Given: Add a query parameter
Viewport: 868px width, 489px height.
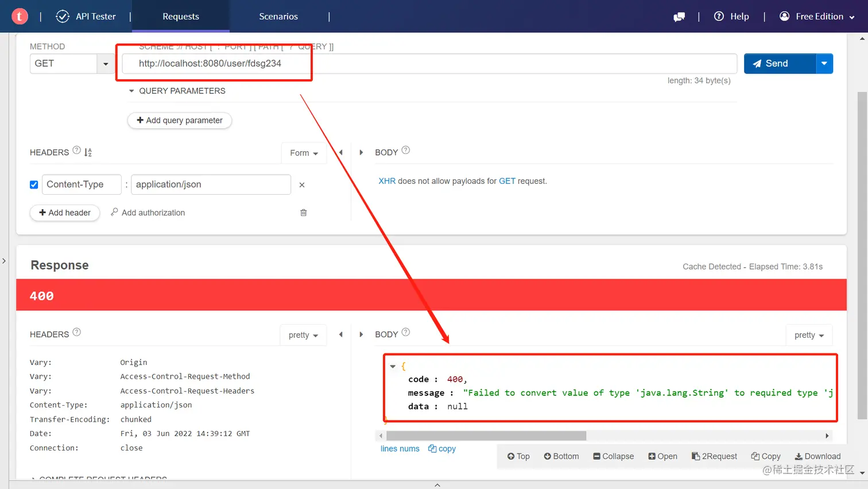Looking at the screenshot, I should (x=180, y=120).
